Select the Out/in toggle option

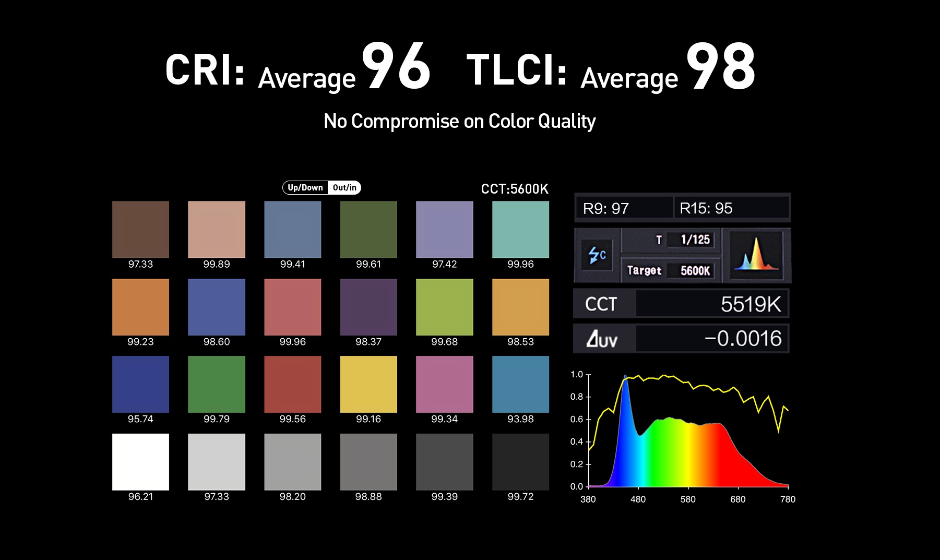click(344, 187)
